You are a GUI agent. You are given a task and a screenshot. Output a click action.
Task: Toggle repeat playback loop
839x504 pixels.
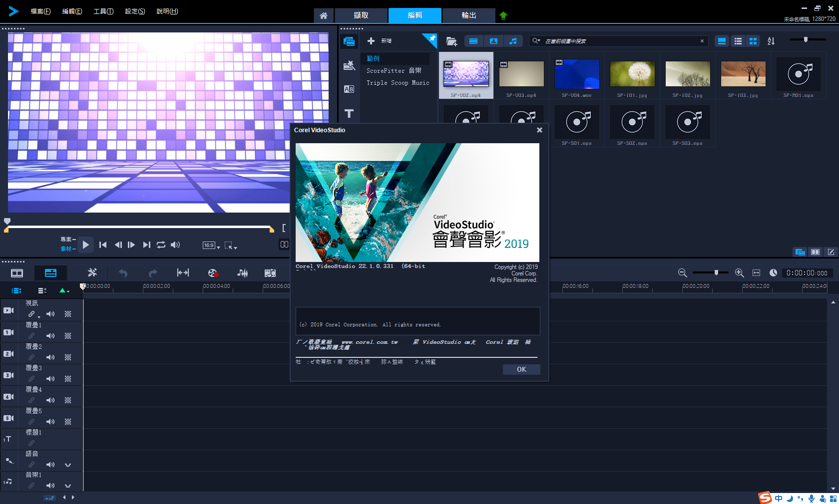pos(161,245)
